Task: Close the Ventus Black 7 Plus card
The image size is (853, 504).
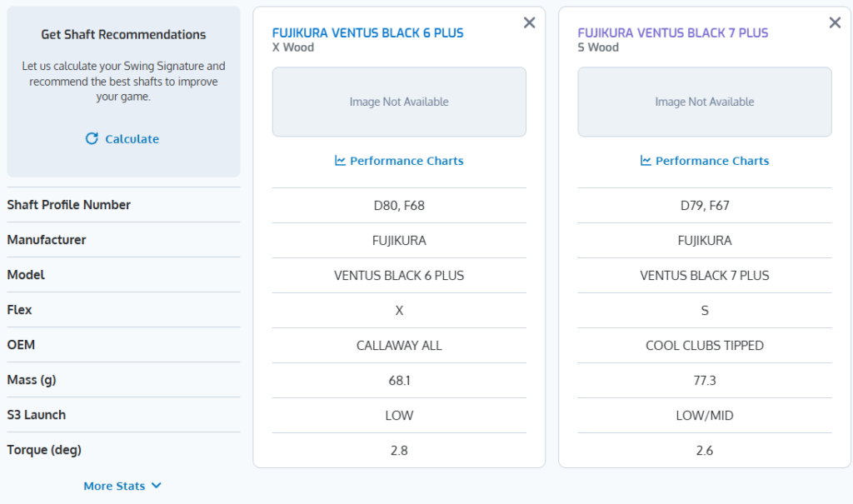Action: tap(835, 22)
